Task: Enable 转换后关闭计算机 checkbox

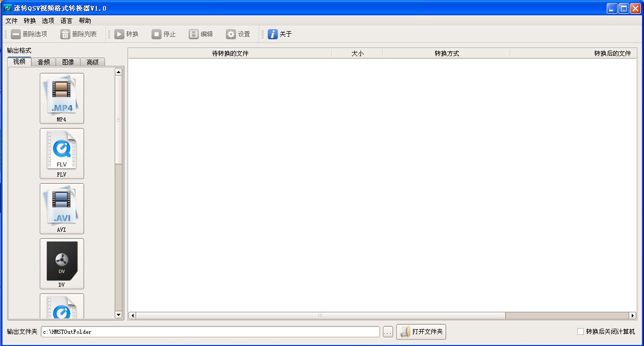Action: [580, 332]
